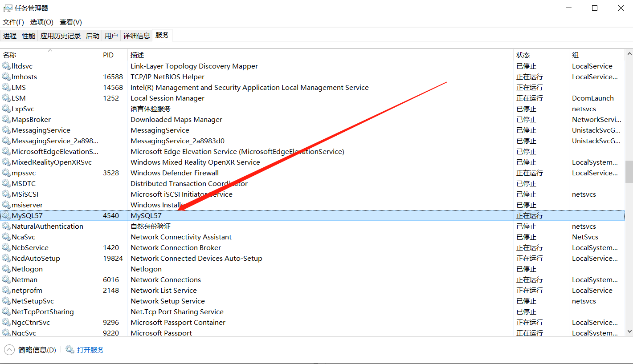
Task: Click the gear icon beside Netman
Action: coord(6,279)
